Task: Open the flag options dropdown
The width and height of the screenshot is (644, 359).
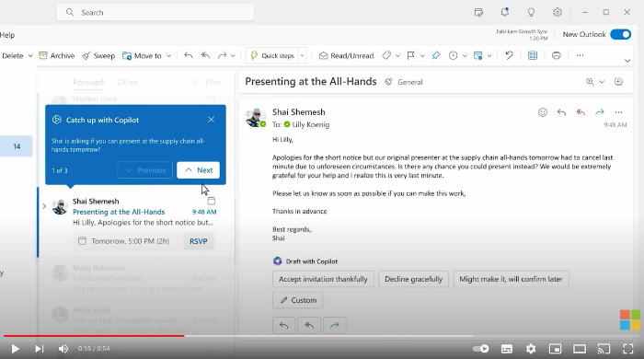Action: point(422,56)
